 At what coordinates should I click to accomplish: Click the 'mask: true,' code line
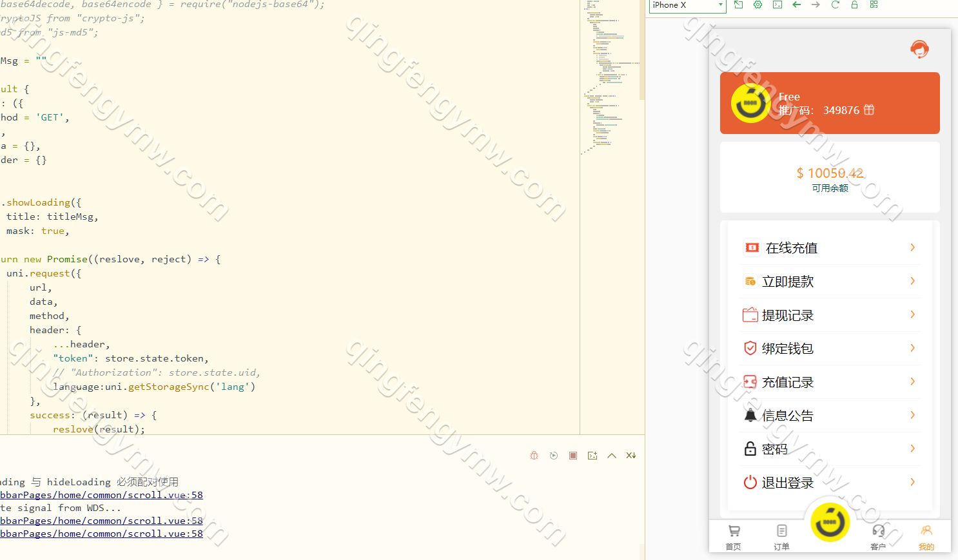37,231
